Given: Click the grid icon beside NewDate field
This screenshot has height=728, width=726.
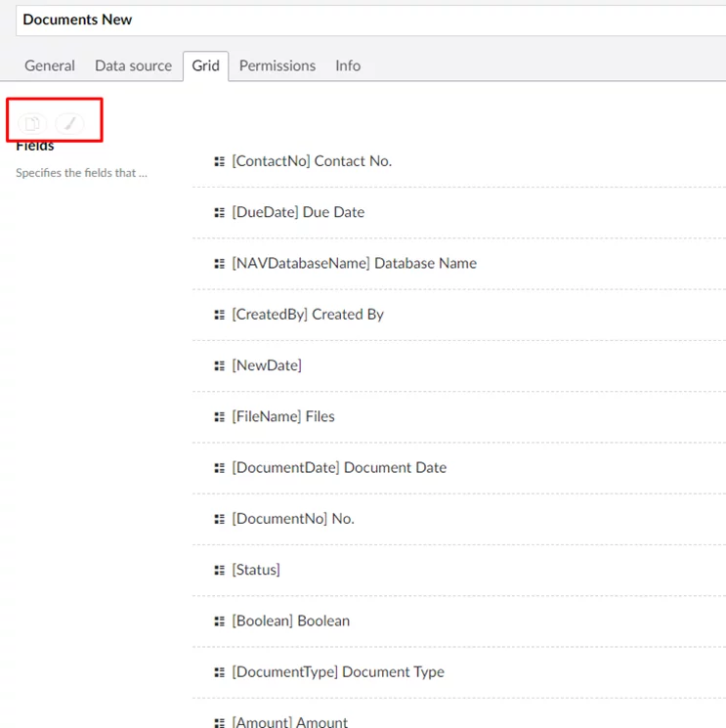Looking at the screenshot, I should (220, 365).
